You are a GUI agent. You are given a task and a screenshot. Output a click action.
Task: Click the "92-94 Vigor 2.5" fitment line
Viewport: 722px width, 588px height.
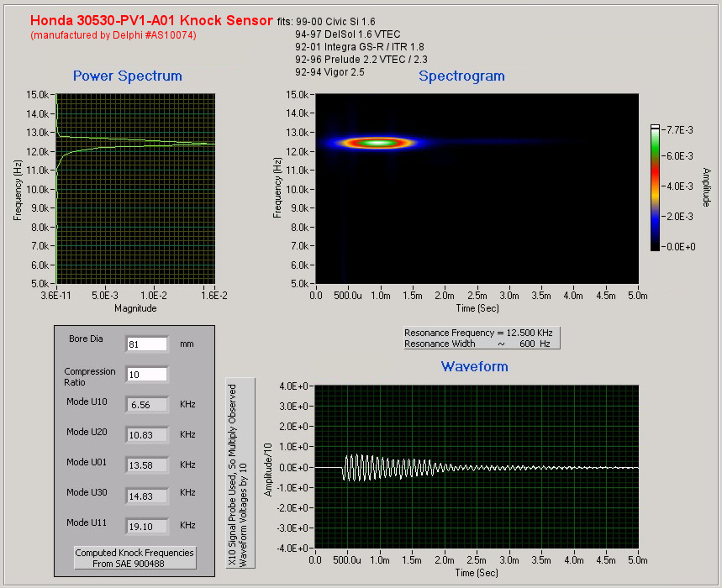[x=329, y=72]
